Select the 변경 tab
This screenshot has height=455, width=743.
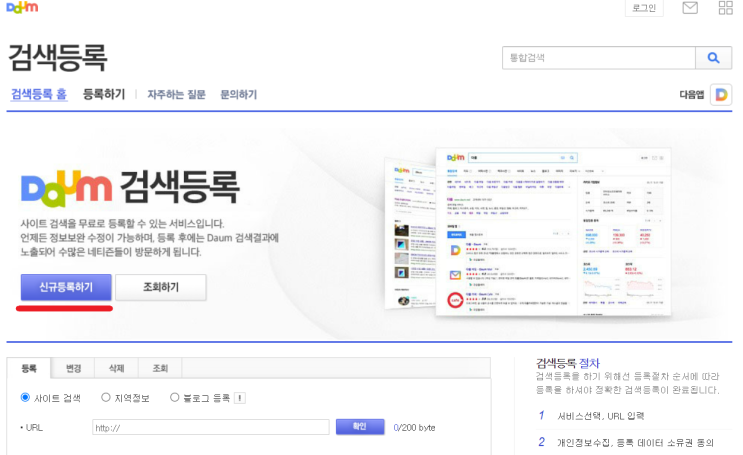click(x=73, y=368)
